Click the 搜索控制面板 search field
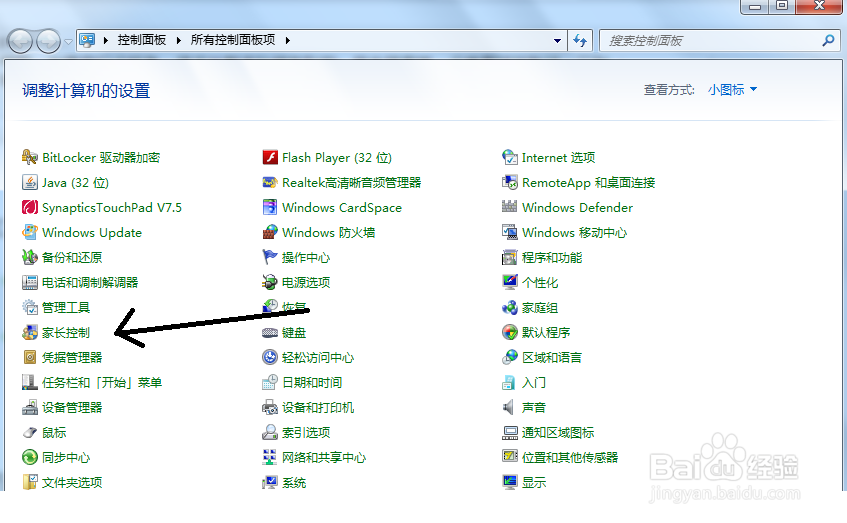Image resolution: width=847 pixels, height=523 pixels. (720, 41)
